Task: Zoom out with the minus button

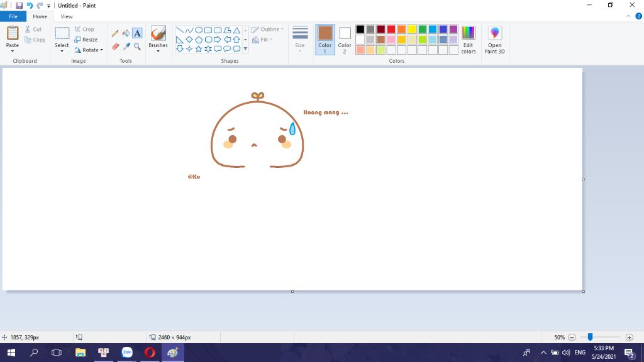Action: pos(572,337)
